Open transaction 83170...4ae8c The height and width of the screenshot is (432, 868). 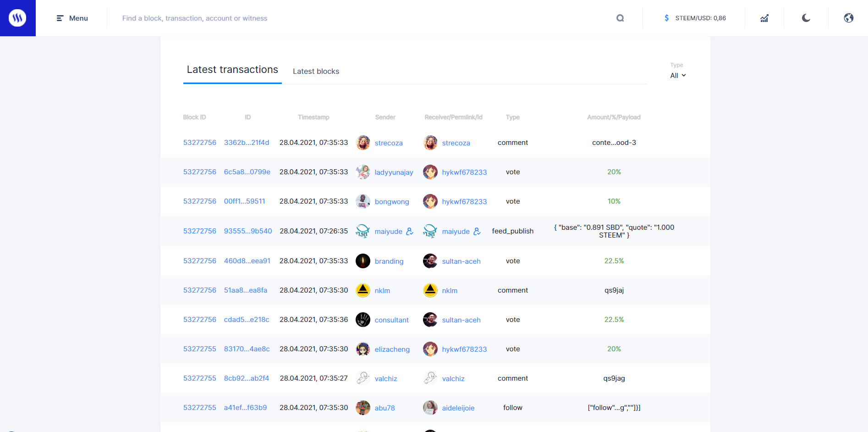(x=247, y=349)
